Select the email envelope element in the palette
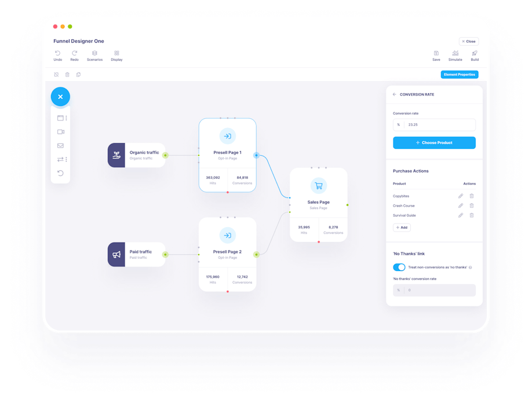 tap(60, 145)
